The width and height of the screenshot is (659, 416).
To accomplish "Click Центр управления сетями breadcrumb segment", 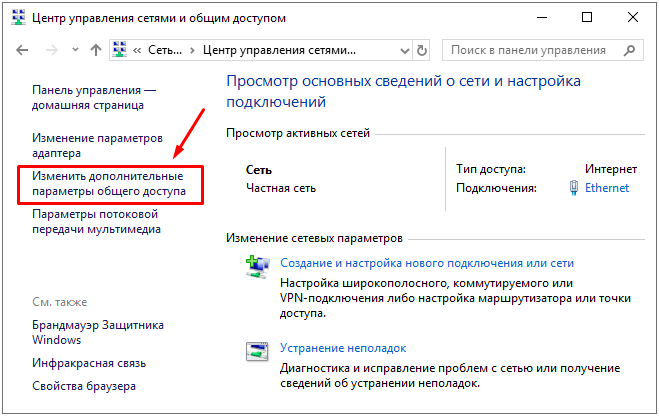I will [x=279, y=50].
